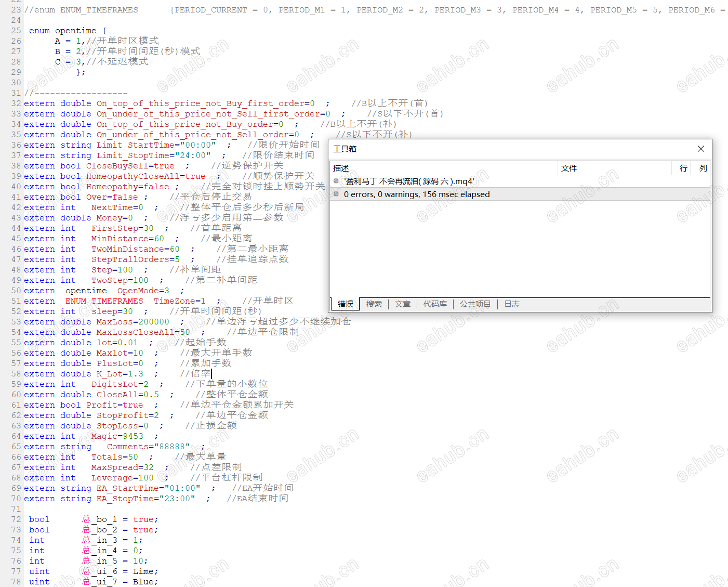Click 'Money=0' on line 43
The image size is (728, 587).
115,218
